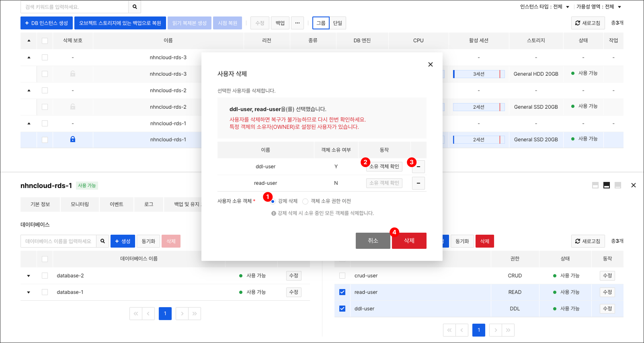
Task: Expand the database-2 row
Action: pyautogui.click(x=29, y=276)
